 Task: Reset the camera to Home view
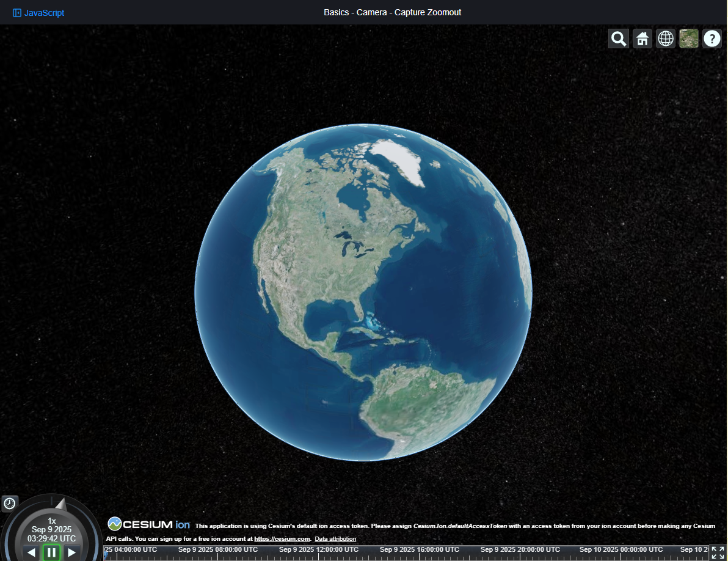pos(642,38)
